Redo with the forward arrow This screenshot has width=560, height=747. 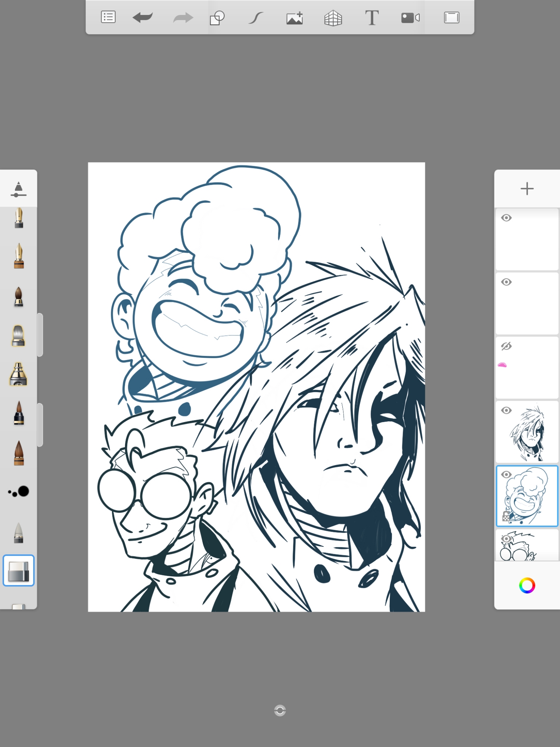pyautogui.click(x=183, y=18)
